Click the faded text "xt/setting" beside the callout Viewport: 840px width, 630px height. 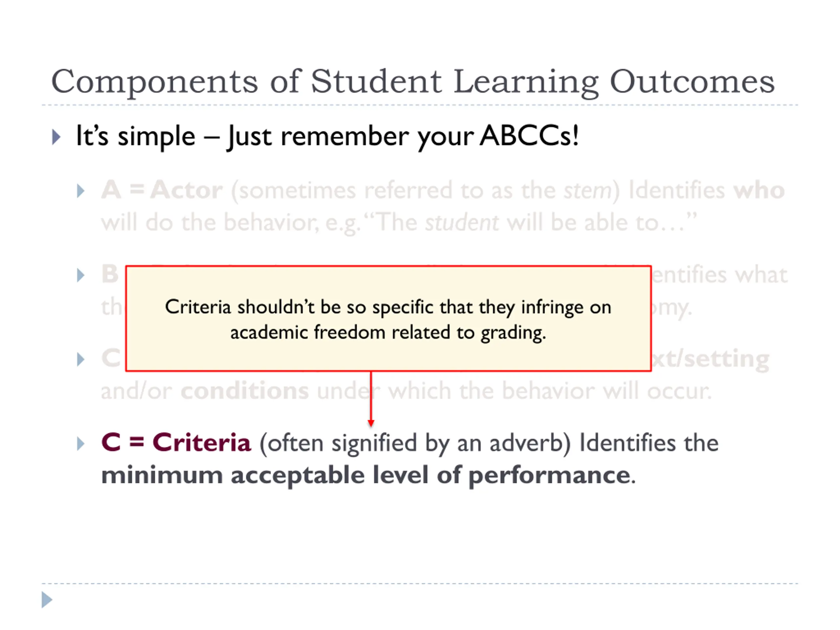tap(710, 359)
